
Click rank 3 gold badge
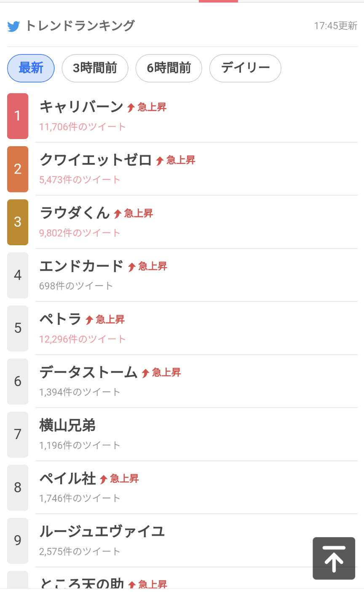pos(18,222)
